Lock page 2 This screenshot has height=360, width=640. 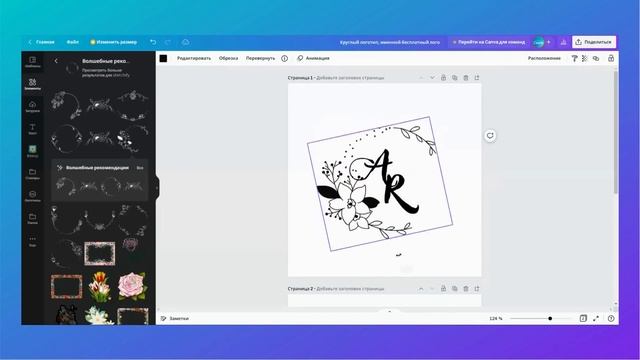coord(443,289)
